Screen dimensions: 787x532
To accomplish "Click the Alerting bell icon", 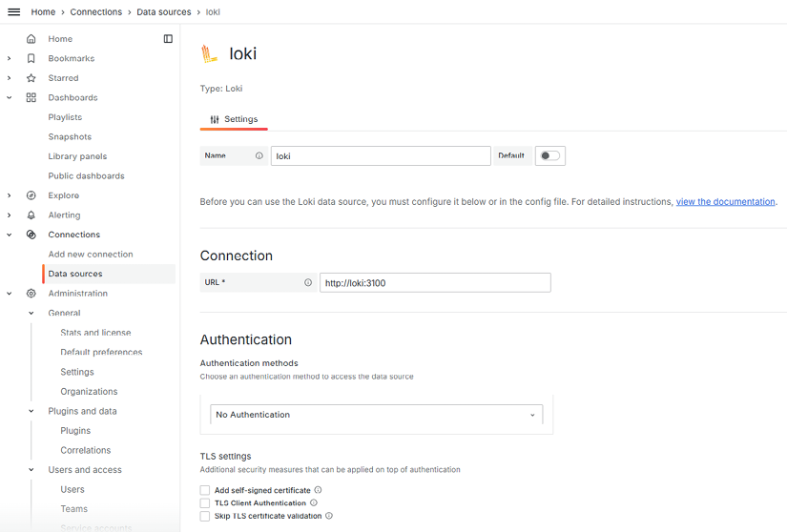I will pos(31,215).
